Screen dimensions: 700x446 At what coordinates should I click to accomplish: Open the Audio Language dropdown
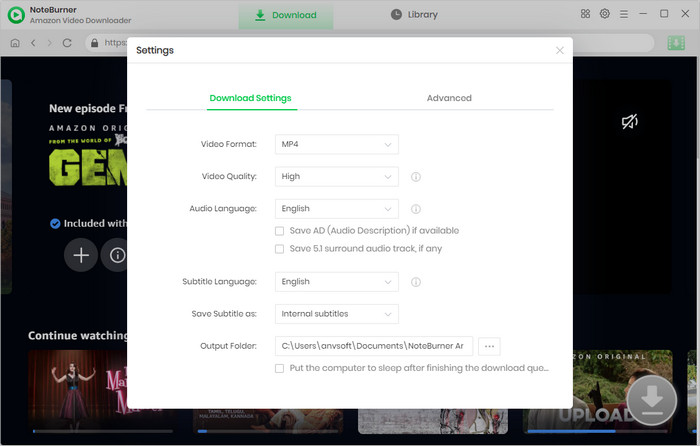(x=337, y=208)
